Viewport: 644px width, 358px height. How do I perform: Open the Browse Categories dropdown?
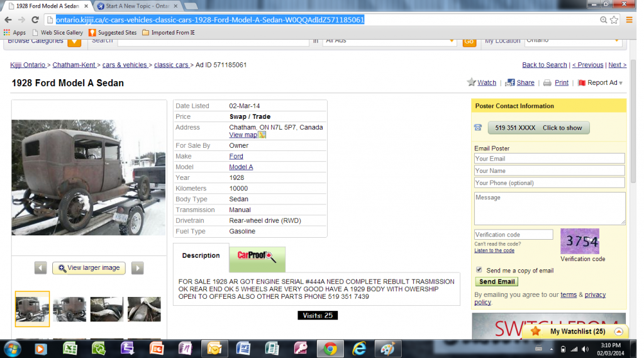(74, 42)
